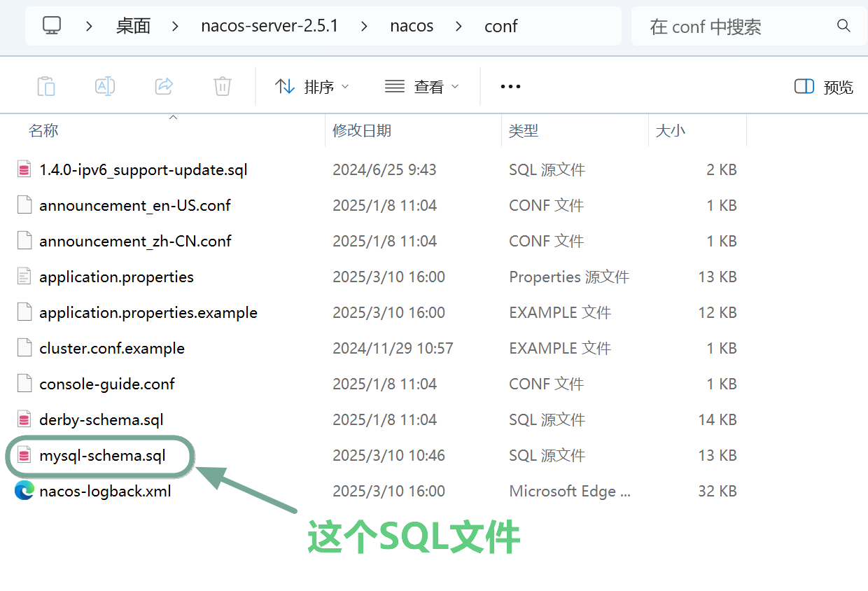The image size is (868, 591).
Task: Click the Rename icon in toolbar
Action: click(x=105, y=86)
